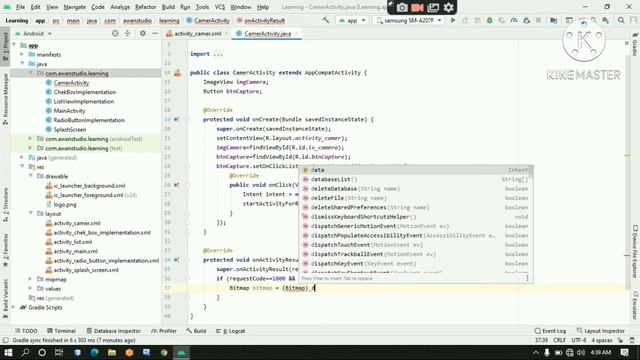Open the Refactor menu
640x360 pixels.
point(145,7)
